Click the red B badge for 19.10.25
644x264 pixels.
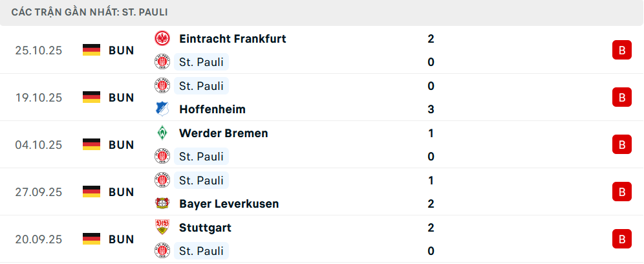[621, 98]
